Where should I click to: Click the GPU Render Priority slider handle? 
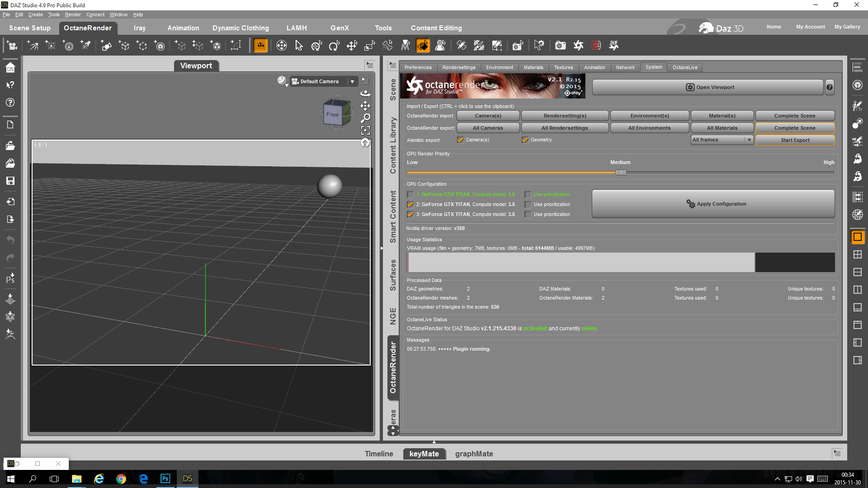(x=621, y=172)
